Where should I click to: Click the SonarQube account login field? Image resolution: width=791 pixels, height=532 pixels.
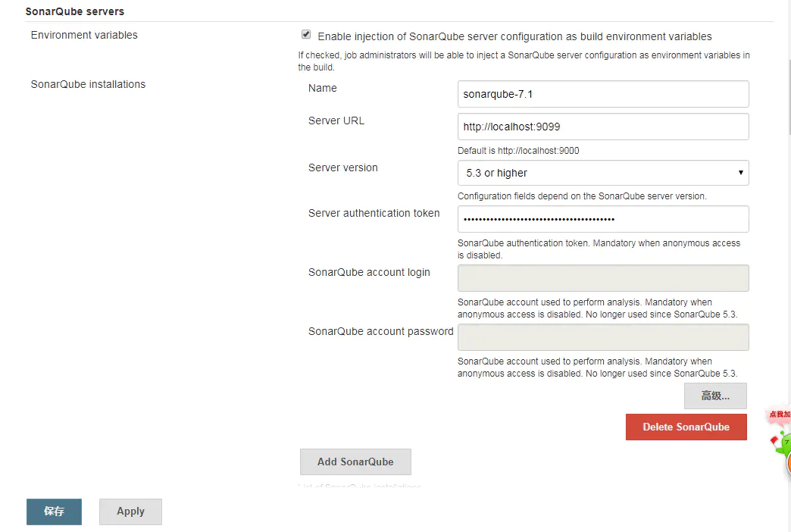603,278
